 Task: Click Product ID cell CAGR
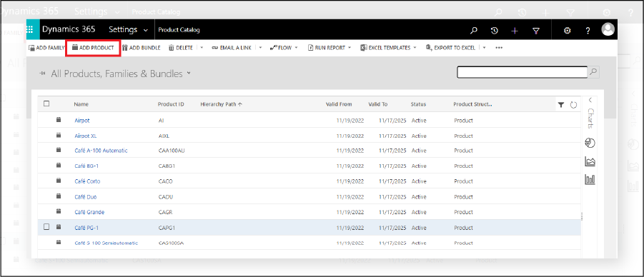tap(166, 212)
